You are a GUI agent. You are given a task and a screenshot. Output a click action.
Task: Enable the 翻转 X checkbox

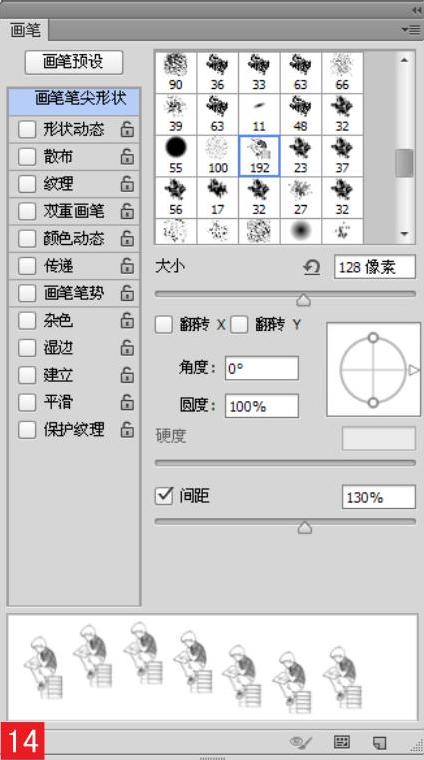(x=163, y=325)
